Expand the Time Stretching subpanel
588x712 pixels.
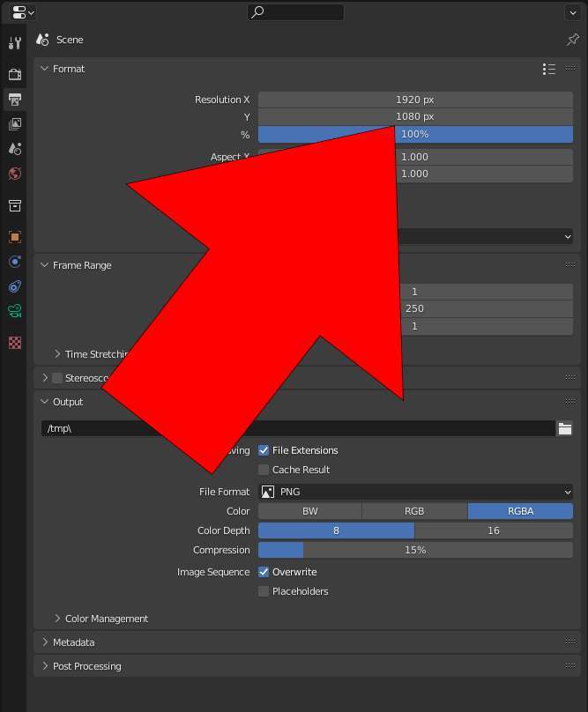[x=57, y=353]
